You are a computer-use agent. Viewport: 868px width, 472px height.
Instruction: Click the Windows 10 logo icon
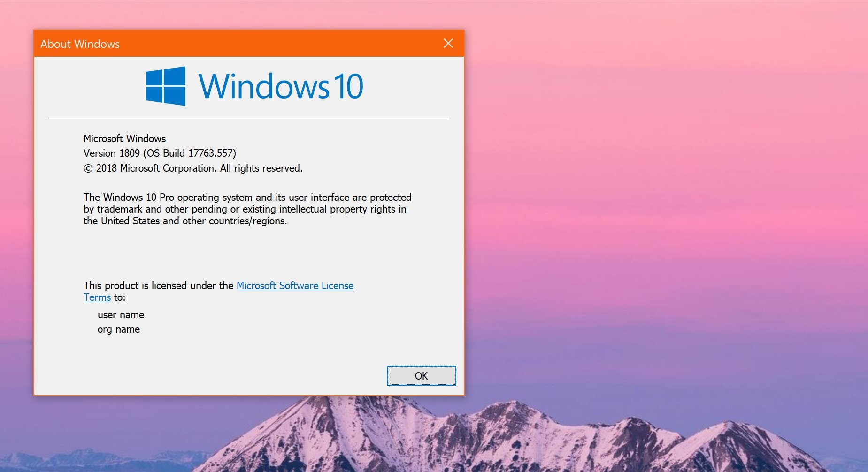coord(166,86)
